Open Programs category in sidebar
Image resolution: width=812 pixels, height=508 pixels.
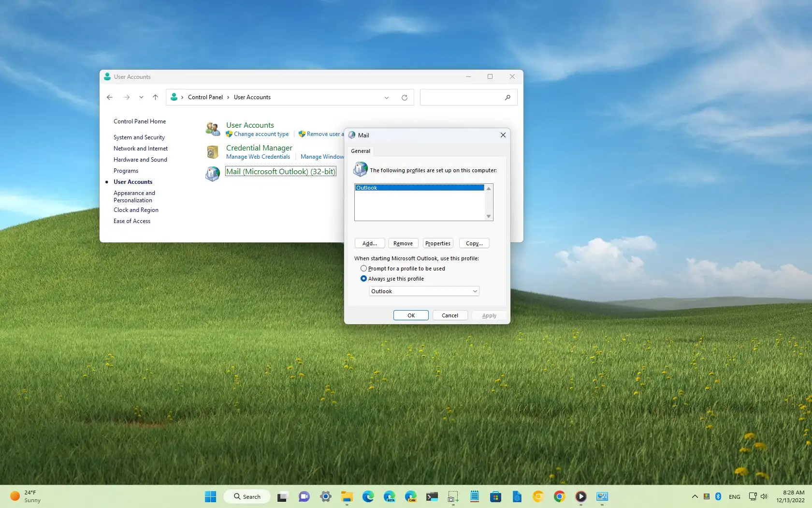coord(126,171)
